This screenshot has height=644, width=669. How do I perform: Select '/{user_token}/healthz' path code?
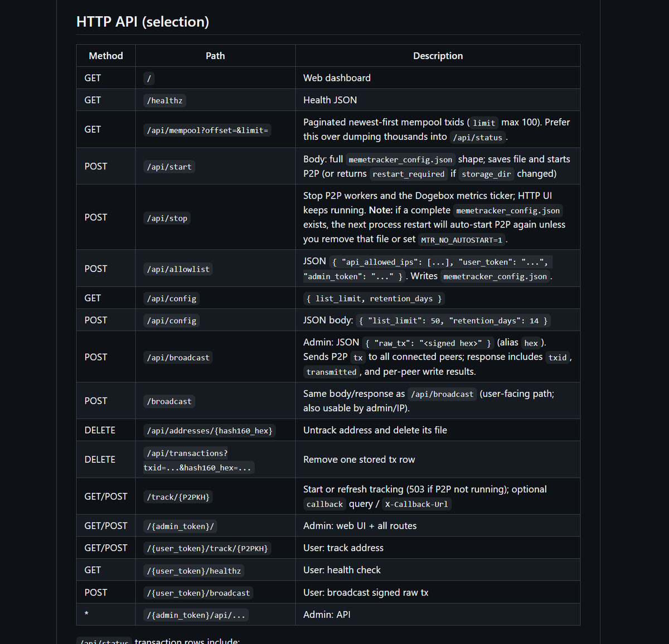(193, 570)
